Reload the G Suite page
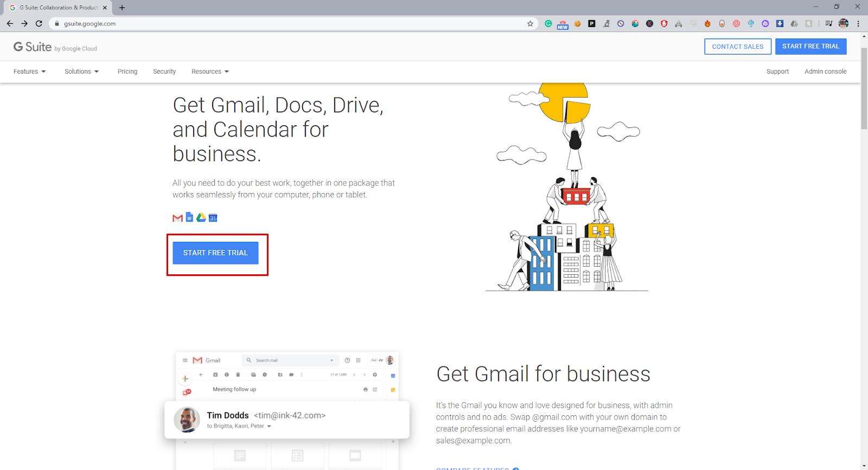This screenshot has height=470, width=868. (x=39, y=23)
